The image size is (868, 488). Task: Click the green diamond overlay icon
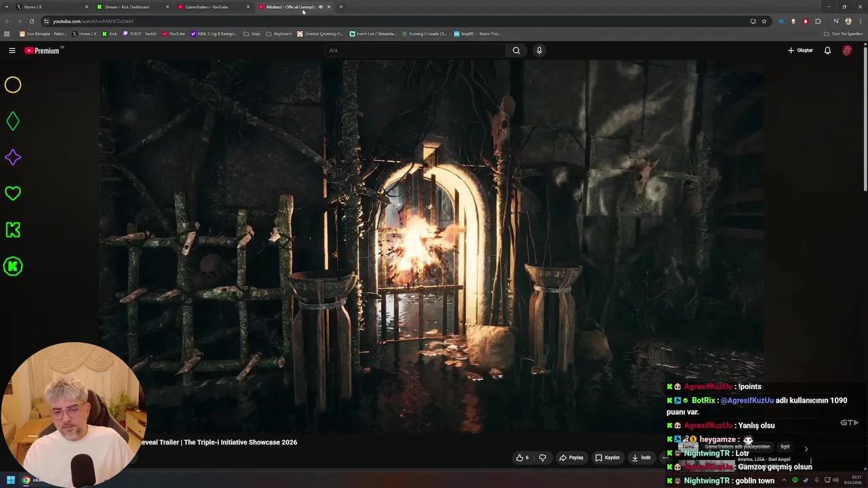click(13, 121)
